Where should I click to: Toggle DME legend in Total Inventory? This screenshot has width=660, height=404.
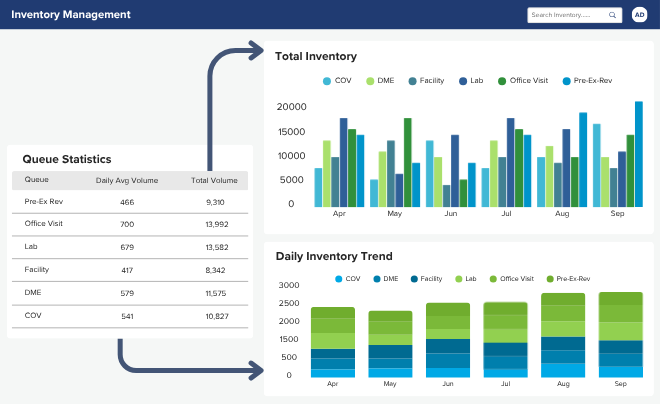(380, 81)
